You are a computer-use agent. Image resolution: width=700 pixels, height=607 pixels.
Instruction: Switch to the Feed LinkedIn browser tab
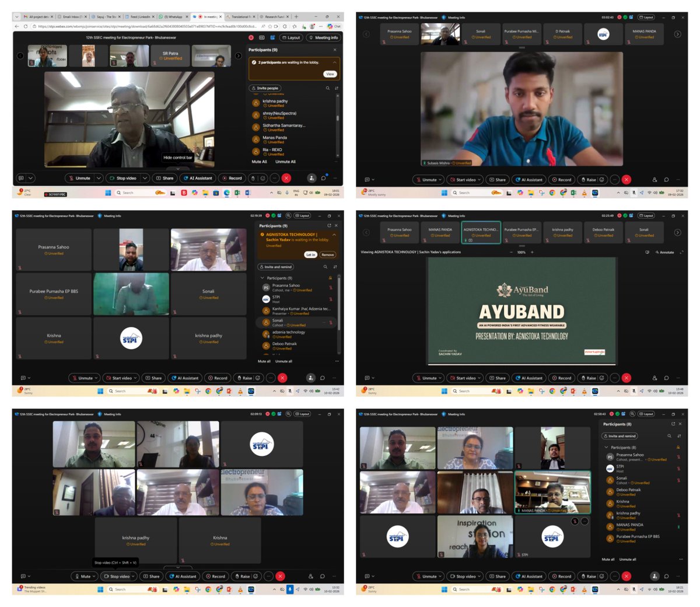coord(140,17)
